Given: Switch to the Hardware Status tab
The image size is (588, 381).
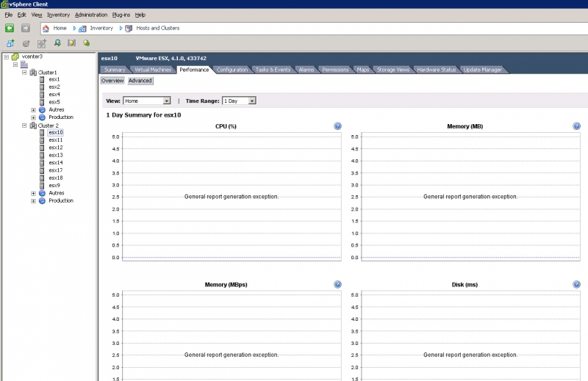Looking at the screenshot, I should (436, 70).
